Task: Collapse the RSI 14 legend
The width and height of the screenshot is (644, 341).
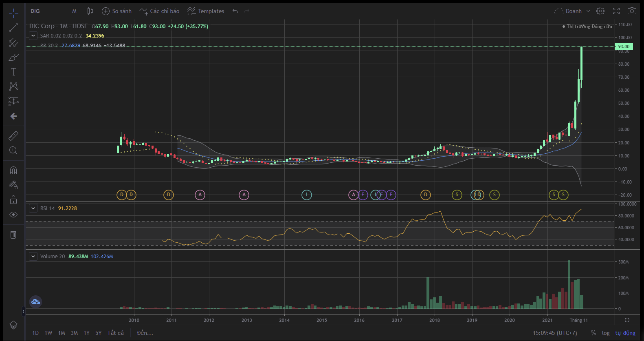Action: click(x=33, y=208)
